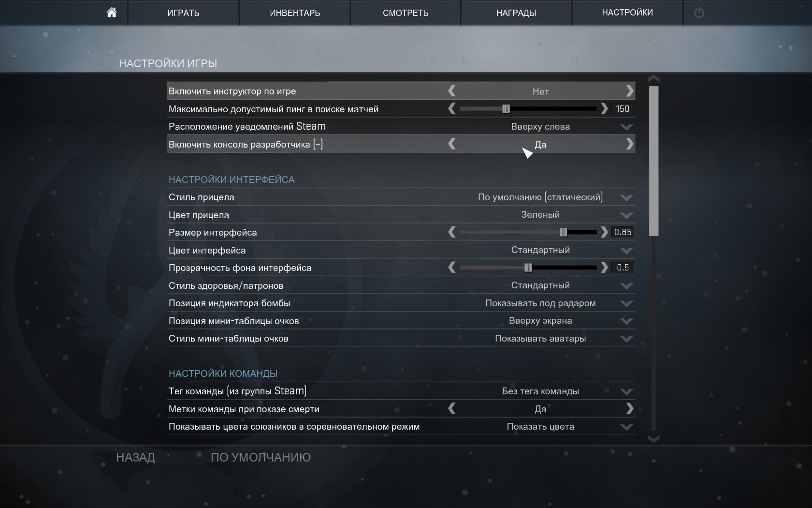Toggle team marks on death right arrow
The height and width of the screenshot is (508, 812).
tap(629, 409)
